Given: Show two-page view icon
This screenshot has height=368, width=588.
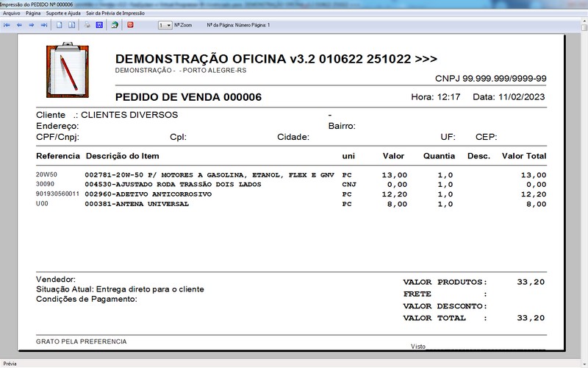Looking at the screenshot, I should pyautogui.click(x=71, y=25).
